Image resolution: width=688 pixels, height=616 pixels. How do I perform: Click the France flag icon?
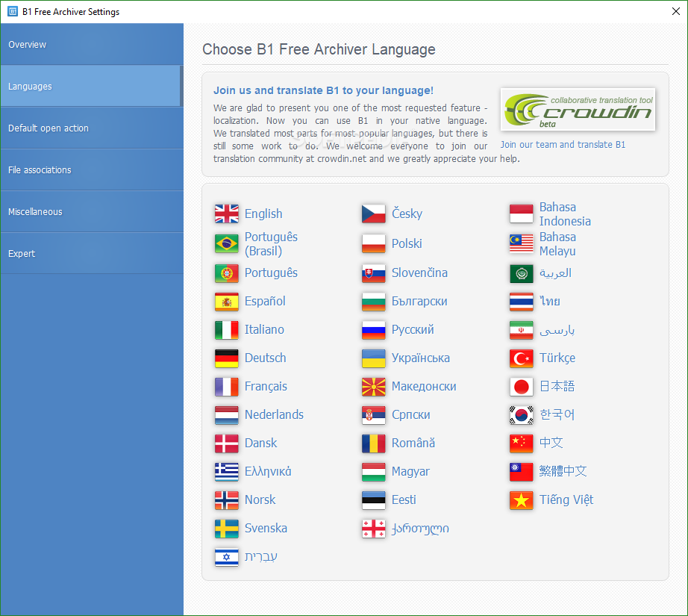pos(226,387)
